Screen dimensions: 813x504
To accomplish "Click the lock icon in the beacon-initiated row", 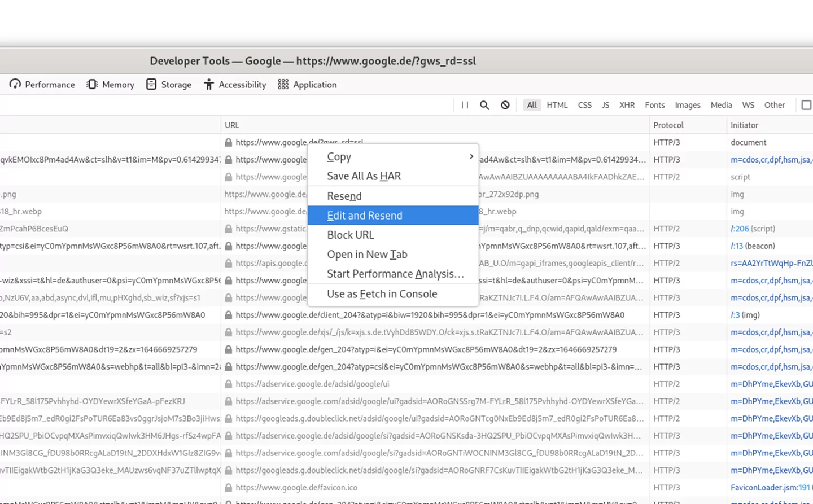I will click(x=229, y=246).
